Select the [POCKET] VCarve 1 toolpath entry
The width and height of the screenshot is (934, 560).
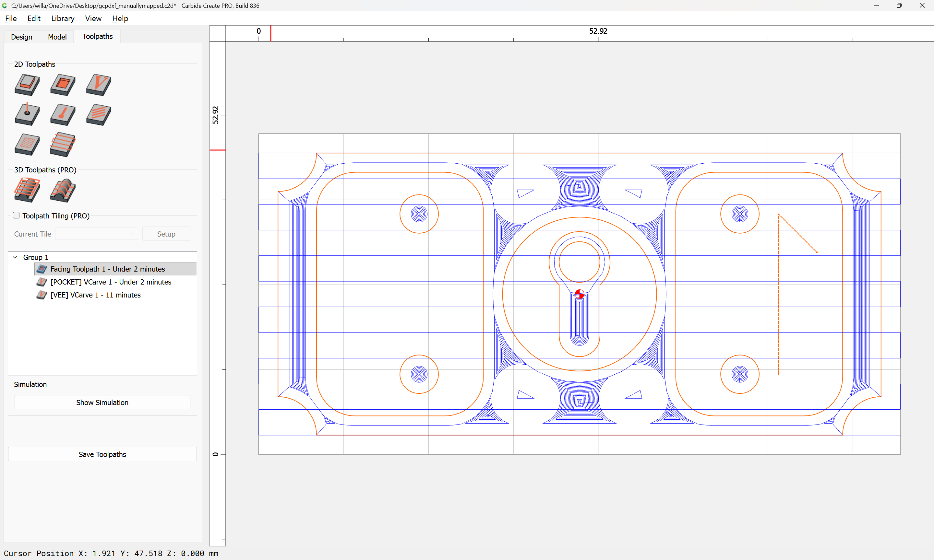(111, 282)
